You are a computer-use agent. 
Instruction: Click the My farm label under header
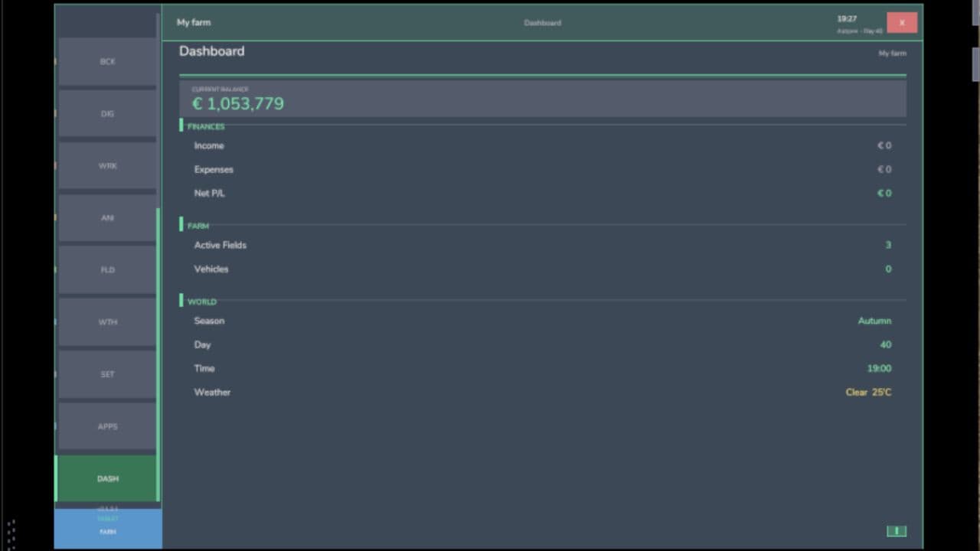[893, 54]
